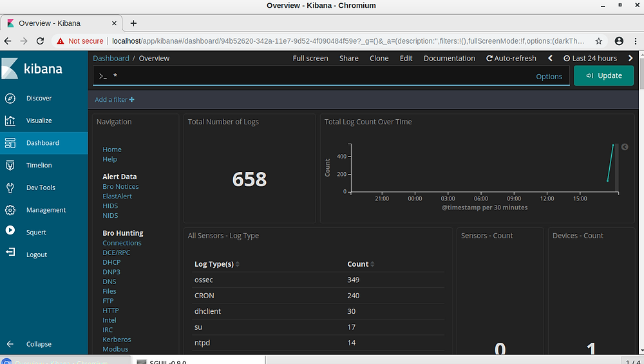
Task: Open the Connections hunting link
Action: [x=122, y=243]
